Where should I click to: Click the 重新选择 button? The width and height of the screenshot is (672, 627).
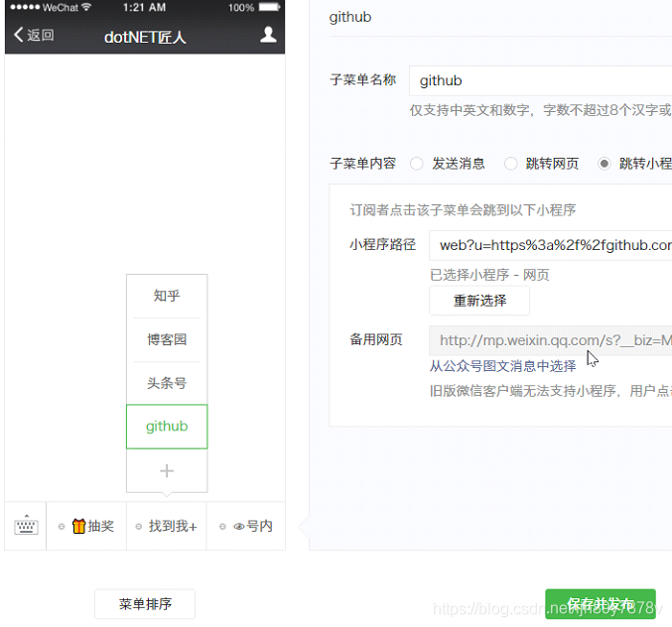(x=479, y=301)
